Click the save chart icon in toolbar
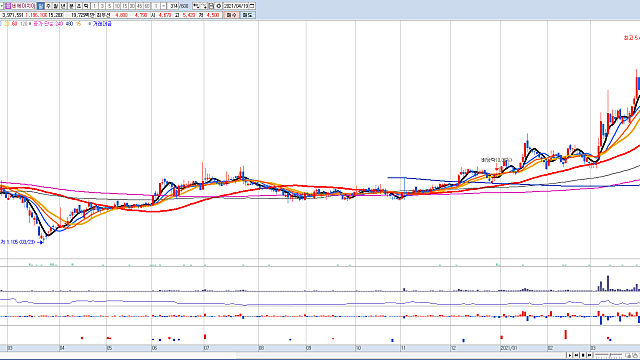This screenshot has height=360, width=640. tap(211, 6)
